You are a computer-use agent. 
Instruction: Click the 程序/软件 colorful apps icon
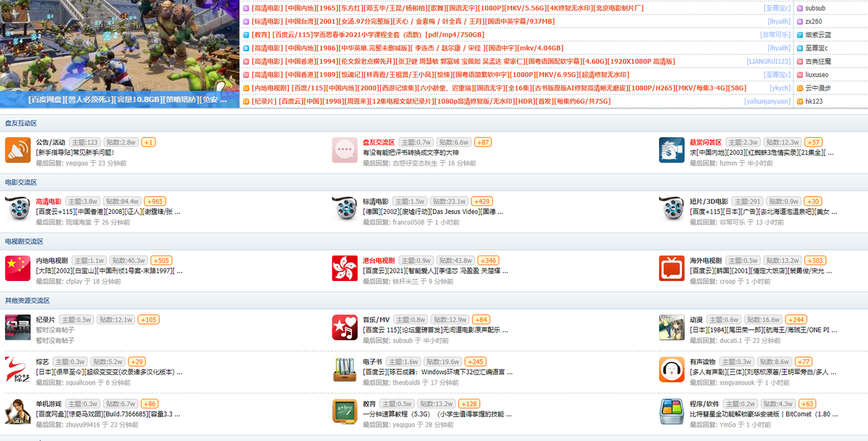point(671,412)
